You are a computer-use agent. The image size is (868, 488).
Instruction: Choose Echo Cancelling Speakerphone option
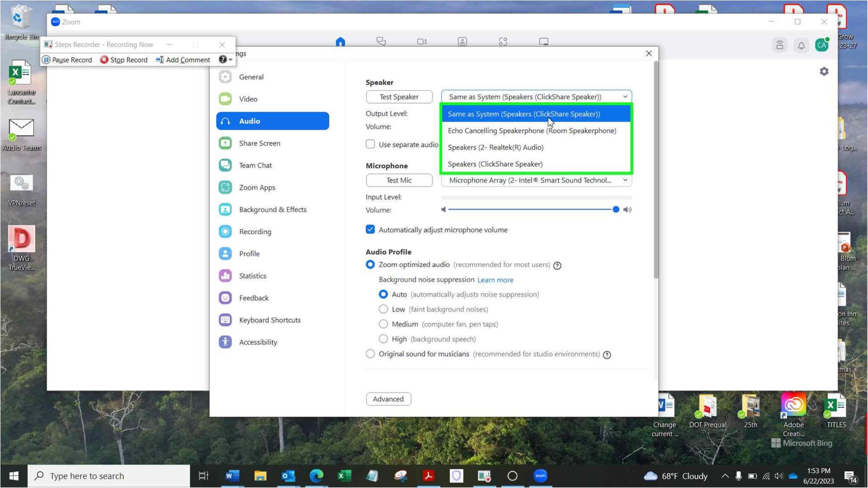[x=536, y=131]
